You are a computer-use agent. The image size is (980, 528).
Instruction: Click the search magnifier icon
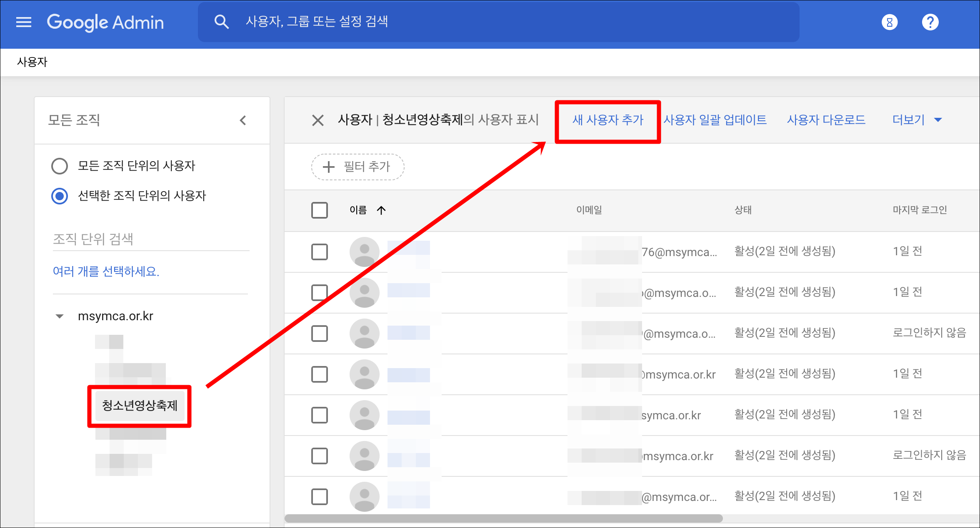tap(221, 22)
